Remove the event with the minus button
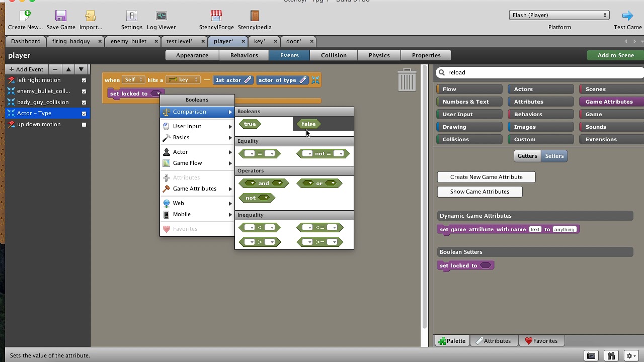The height and width of the screenshot is (362, 644). (x=55, y=69)
